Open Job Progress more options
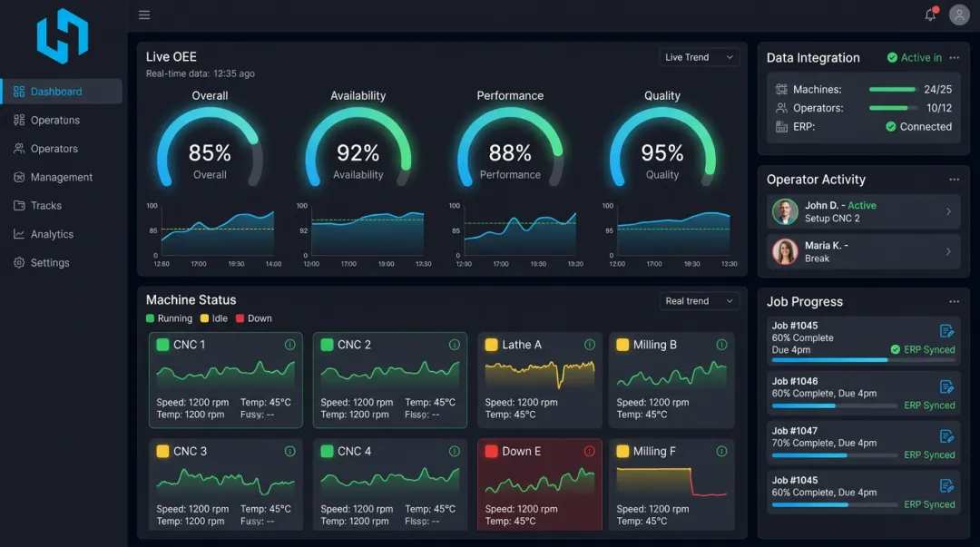The image size is (980, 547). click(x=954, y=301)
